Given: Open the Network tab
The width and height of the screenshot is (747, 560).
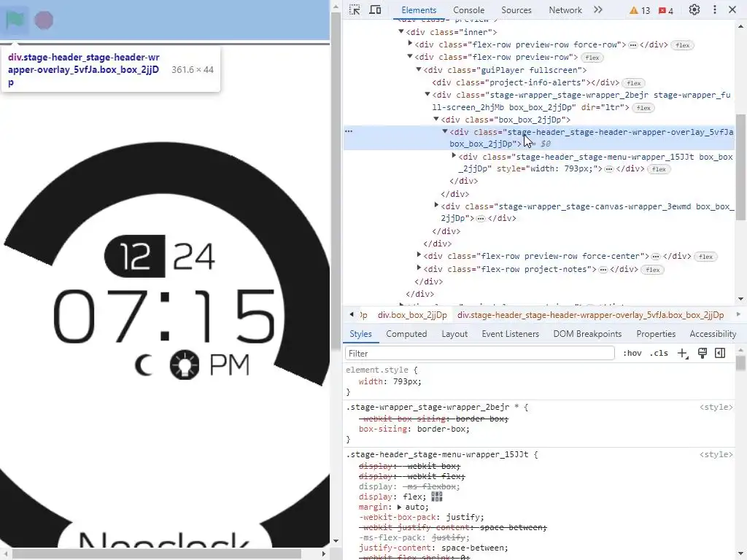Looking at the screenshot, I should 565,10.
